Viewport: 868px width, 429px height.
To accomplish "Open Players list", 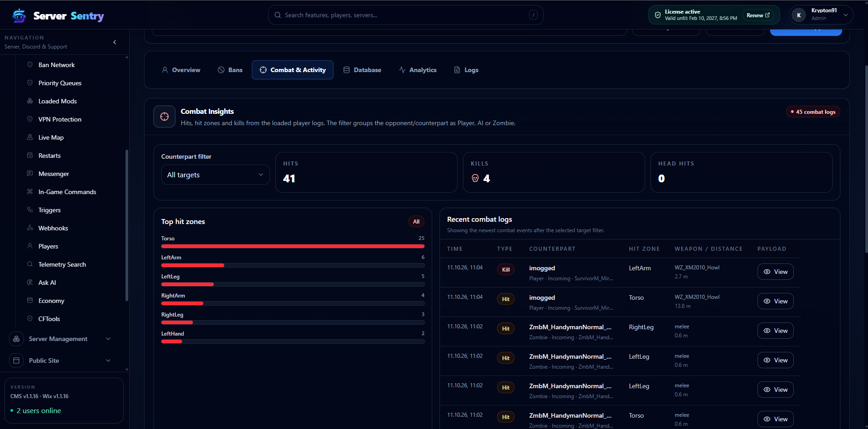I will click(x=48, y=246).
